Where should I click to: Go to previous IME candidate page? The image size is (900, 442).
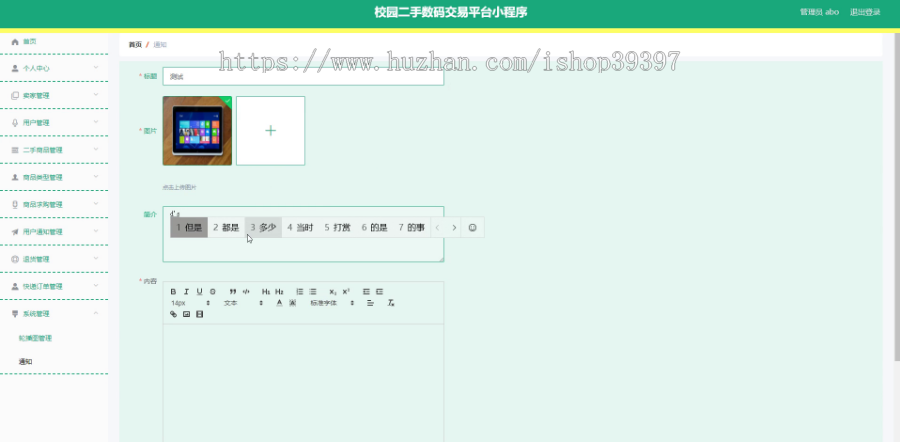[437, 227]
